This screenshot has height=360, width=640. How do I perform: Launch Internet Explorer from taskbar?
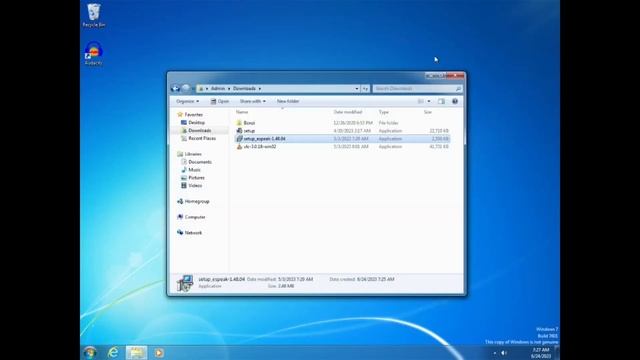tap(113, 352)
